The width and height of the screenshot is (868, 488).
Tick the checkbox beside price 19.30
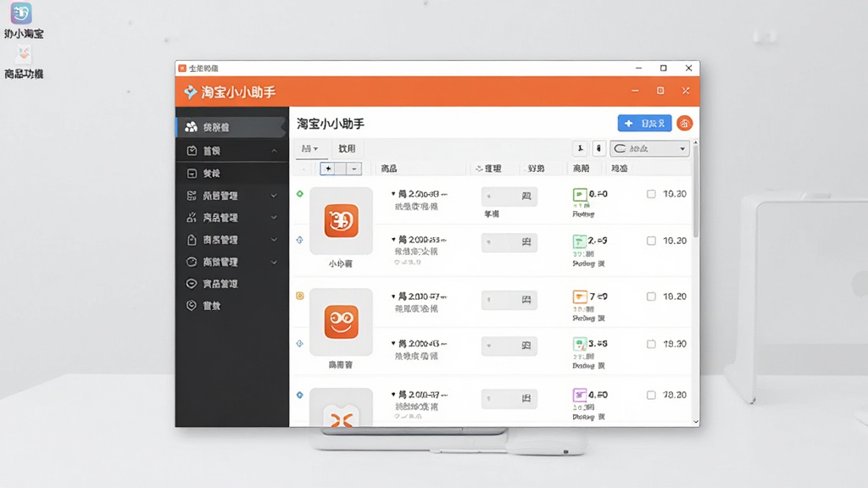click(x=651, y=344)
